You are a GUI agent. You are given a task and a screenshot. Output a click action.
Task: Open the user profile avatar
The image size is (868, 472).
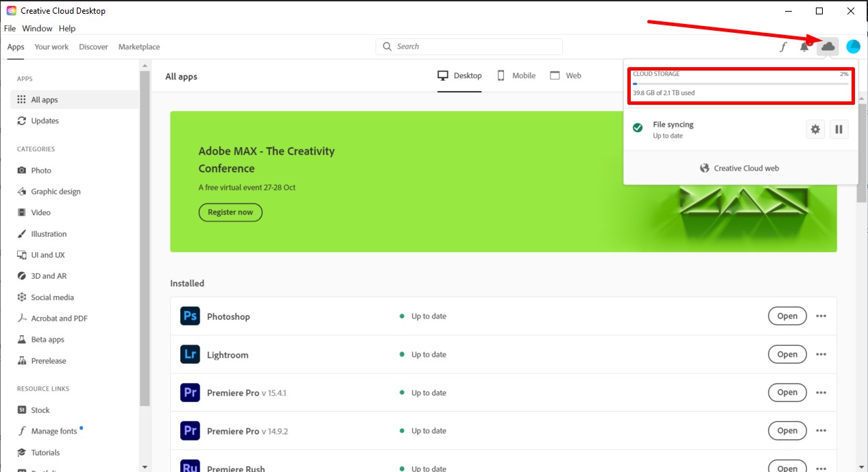point(853,47)
